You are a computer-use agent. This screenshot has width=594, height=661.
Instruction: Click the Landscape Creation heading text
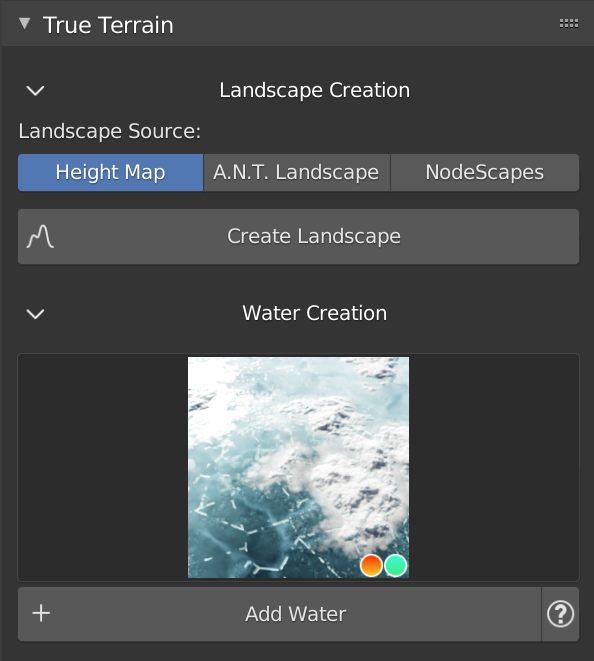[314, 90]
